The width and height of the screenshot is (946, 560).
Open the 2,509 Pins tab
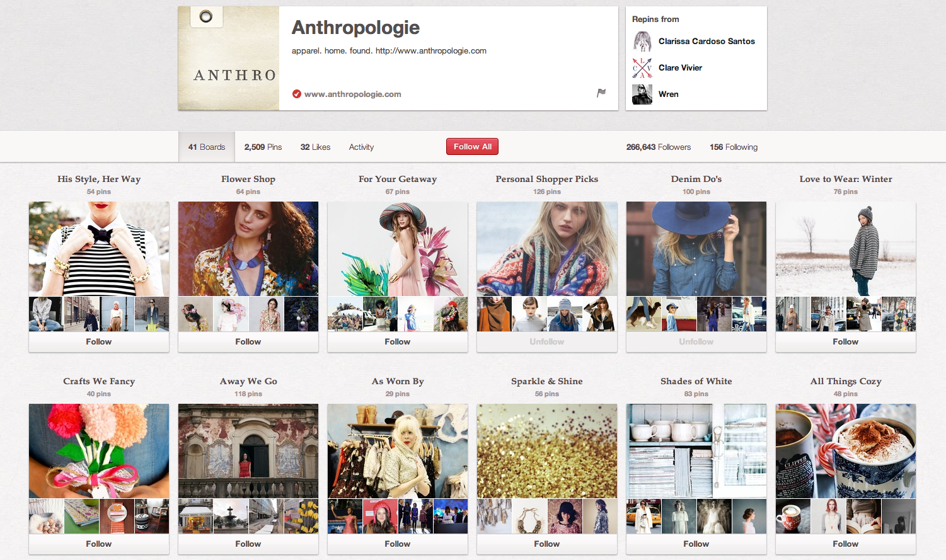(263, 147)
